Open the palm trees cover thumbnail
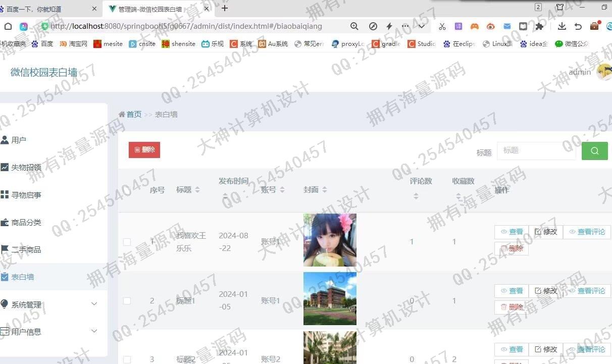The width and height of the screenshot is (612, 364). [330, 347]
